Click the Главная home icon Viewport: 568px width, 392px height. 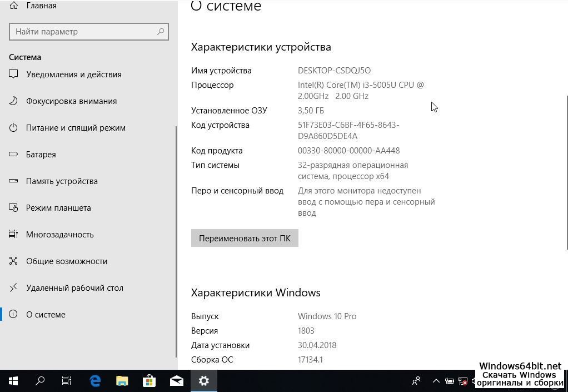(x=14, y=6)
